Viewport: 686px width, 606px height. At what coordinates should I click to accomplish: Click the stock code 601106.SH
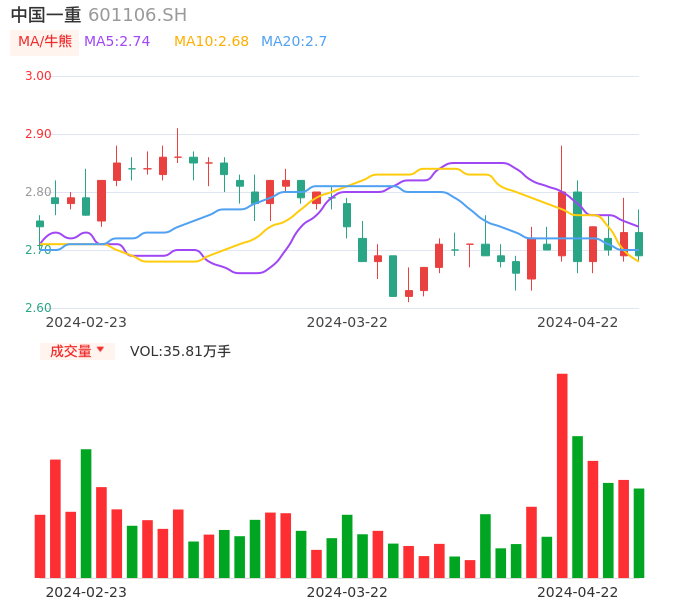[x=137, y=15]
